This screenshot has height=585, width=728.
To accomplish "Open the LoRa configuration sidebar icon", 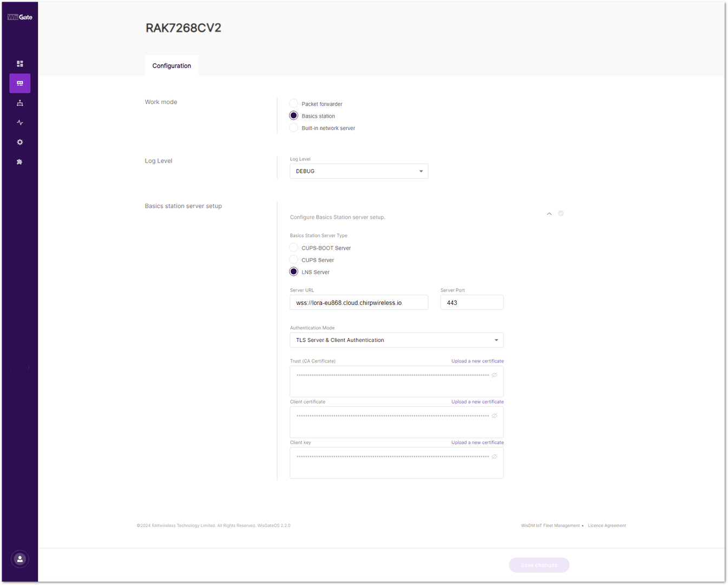I will 20,83.
